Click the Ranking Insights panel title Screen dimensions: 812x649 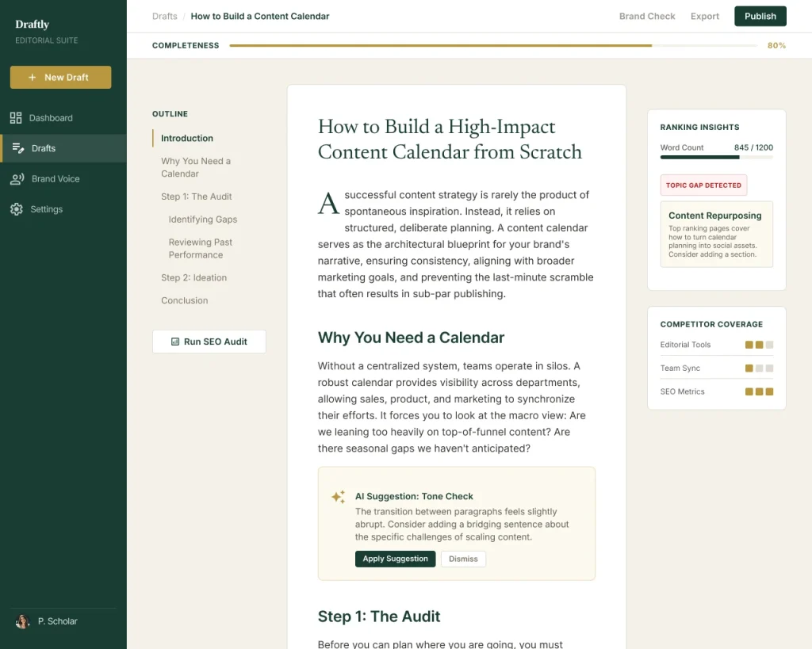699,128
